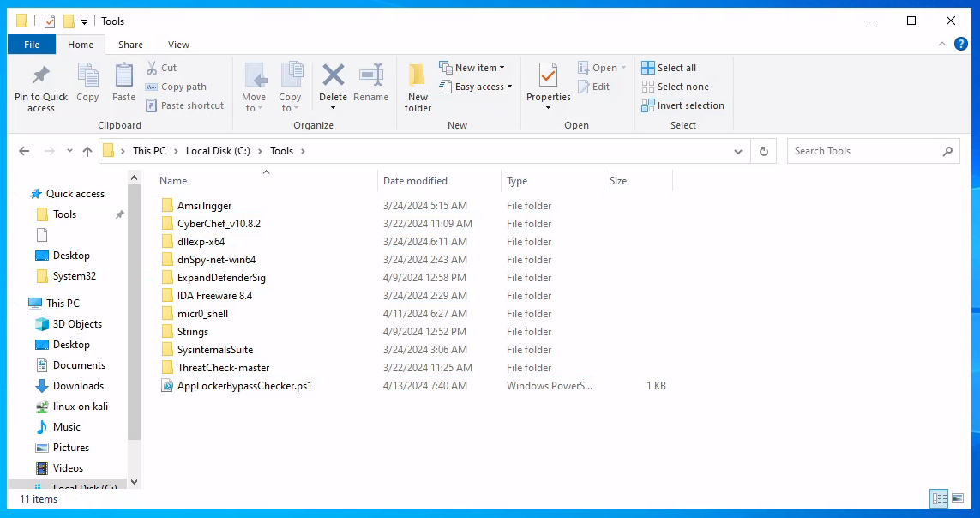The image size is (980, 518).
Task: Open the Move to menu
Action: pos(254,87)
